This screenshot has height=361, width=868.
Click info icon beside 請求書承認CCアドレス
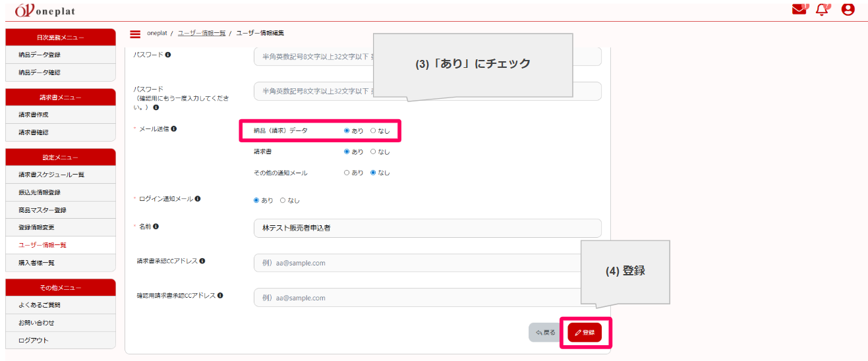(202, 261)
